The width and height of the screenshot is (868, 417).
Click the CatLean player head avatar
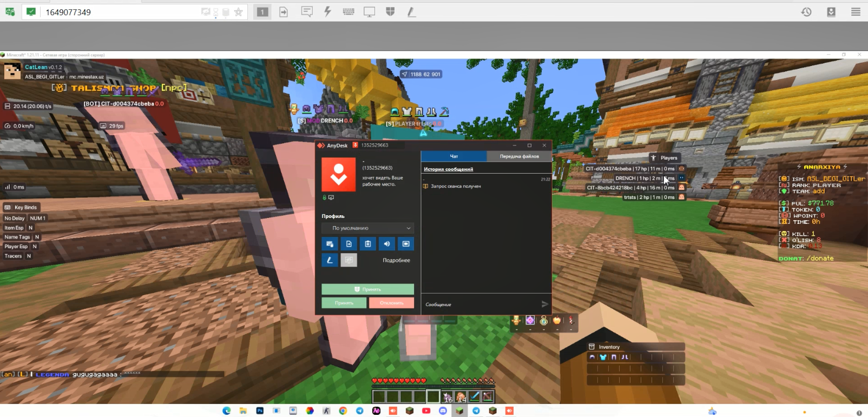click(12, 71)
